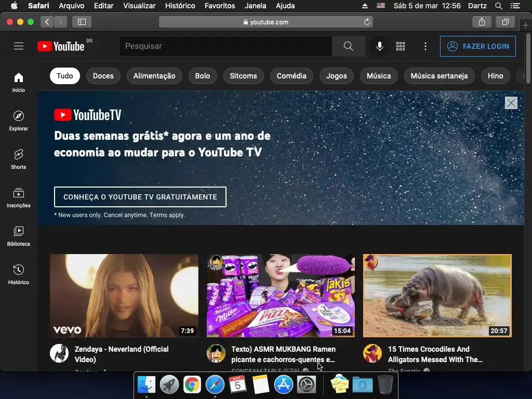Viewport: 532px width, 399px height.
Task: Click CONHEÇA O YOUTUBE TV GRATUITAMENTE button
Action: pyautogui.click(x=140, y=197)
